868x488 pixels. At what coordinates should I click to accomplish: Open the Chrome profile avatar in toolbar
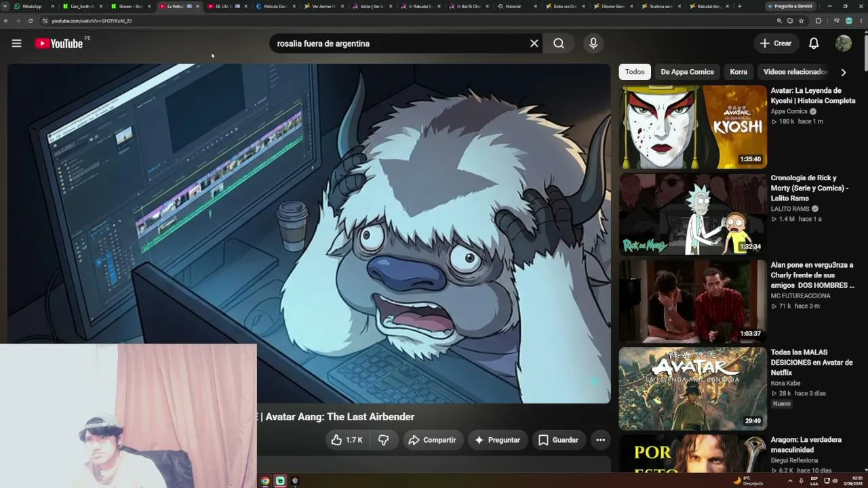click(849, 21)
